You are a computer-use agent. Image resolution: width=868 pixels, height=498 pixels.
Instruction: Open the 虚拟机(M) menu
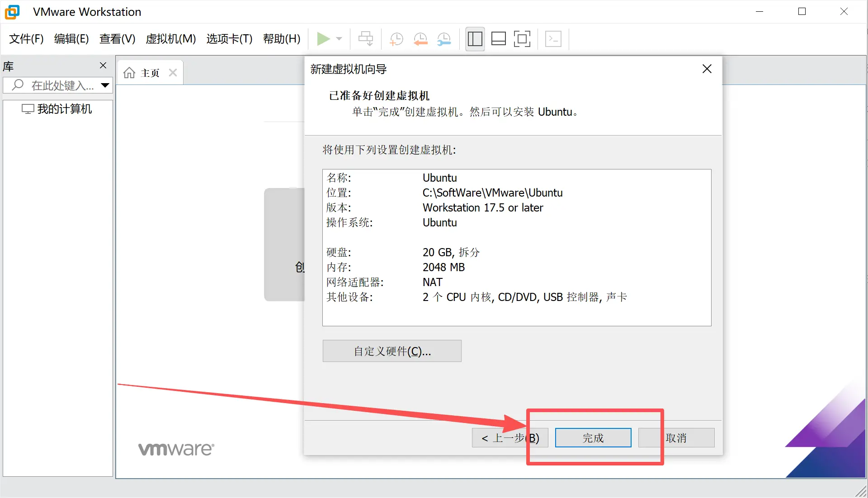click(x=171, y=39)
